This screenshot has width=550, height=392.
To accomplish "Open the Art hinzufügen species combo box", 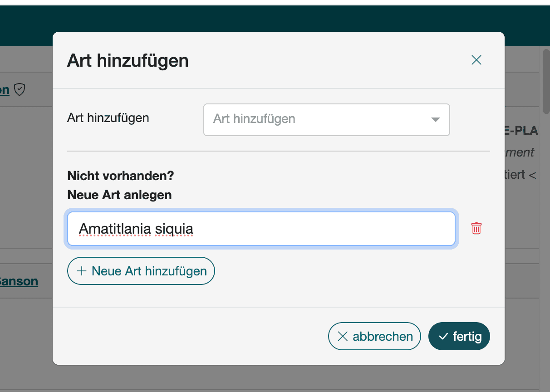I will coord(318,119).
